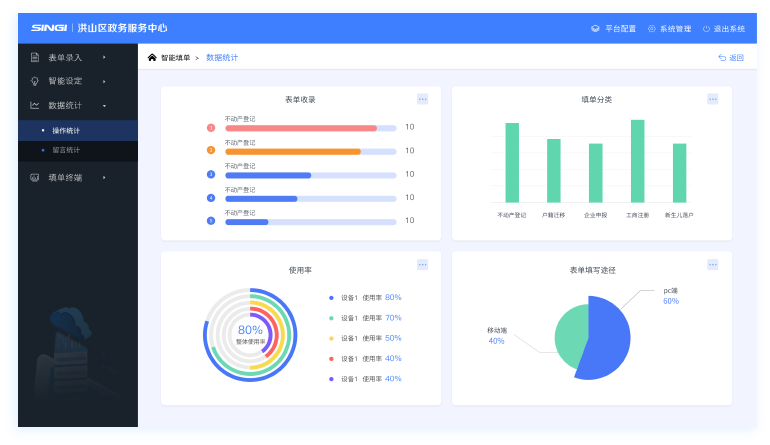
Task: Click the 返回 back link
Action: (x=731, y=58)
